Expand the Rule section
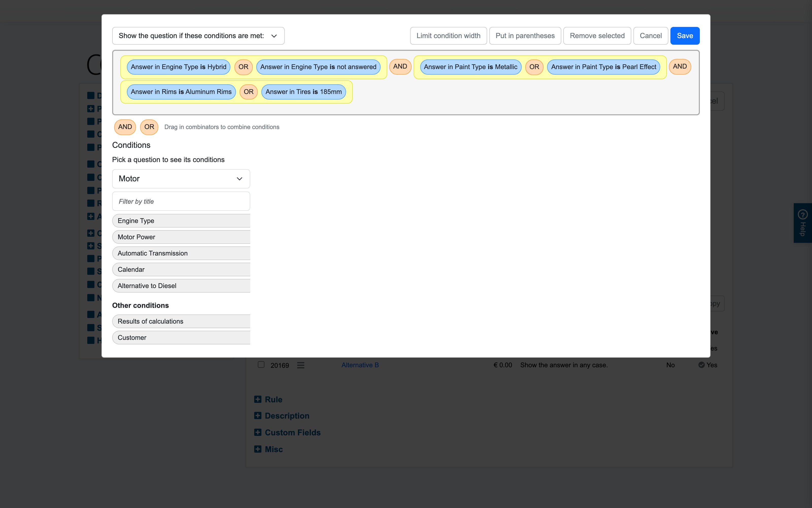Viewport: 812px width, 508px height. point(258,399)
